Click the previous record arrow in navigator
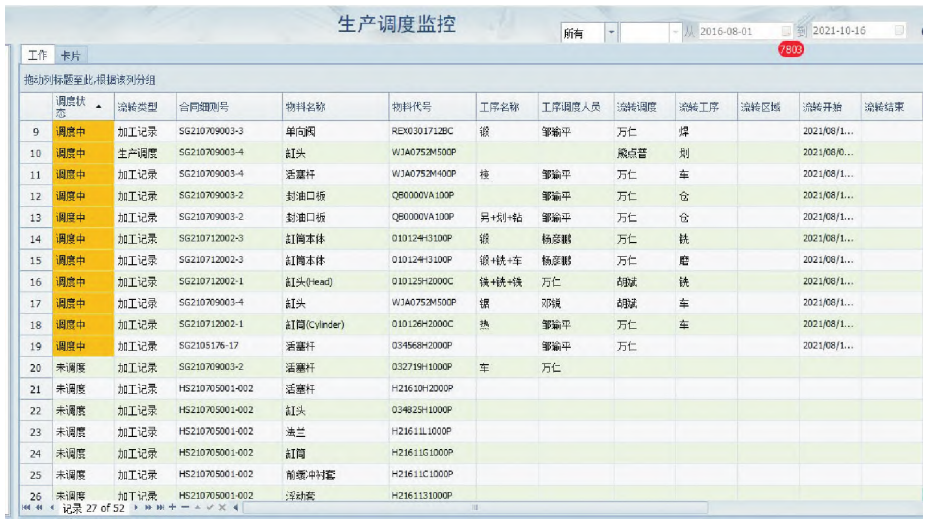Screen dimensions: 927x524 click(51, 508)
